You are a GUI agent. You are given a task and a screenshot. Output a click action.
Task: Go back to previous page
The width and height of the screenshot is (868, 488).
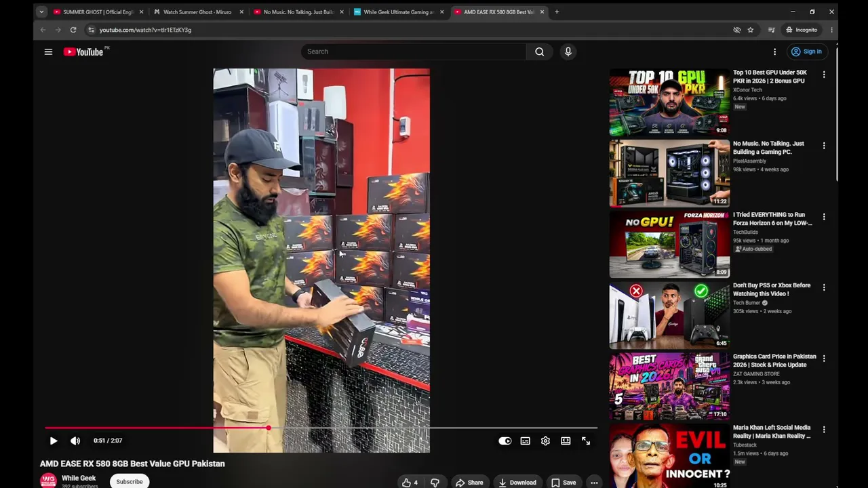coord(43,30)
